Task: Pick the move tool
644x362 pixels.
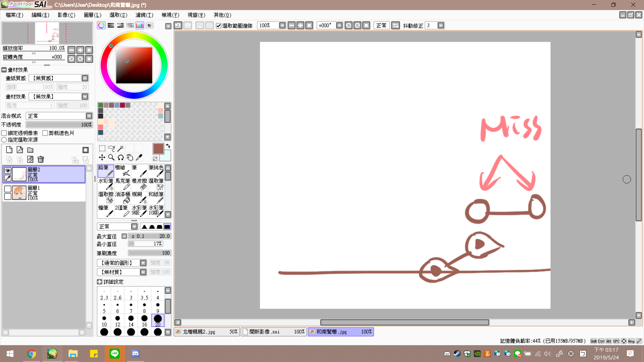Action: (x=102, y=157)
